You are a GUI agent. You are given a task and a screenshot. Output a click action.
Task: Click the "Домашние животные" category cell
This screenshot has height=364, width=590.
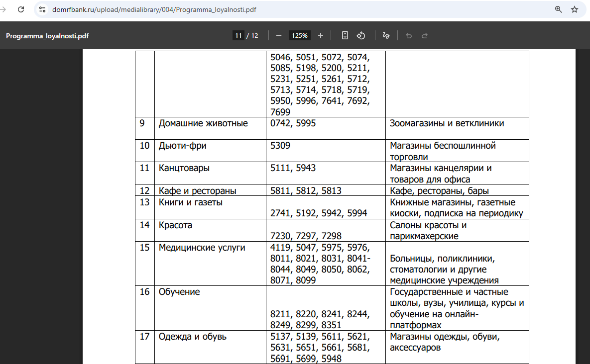(x=203, y=123)
